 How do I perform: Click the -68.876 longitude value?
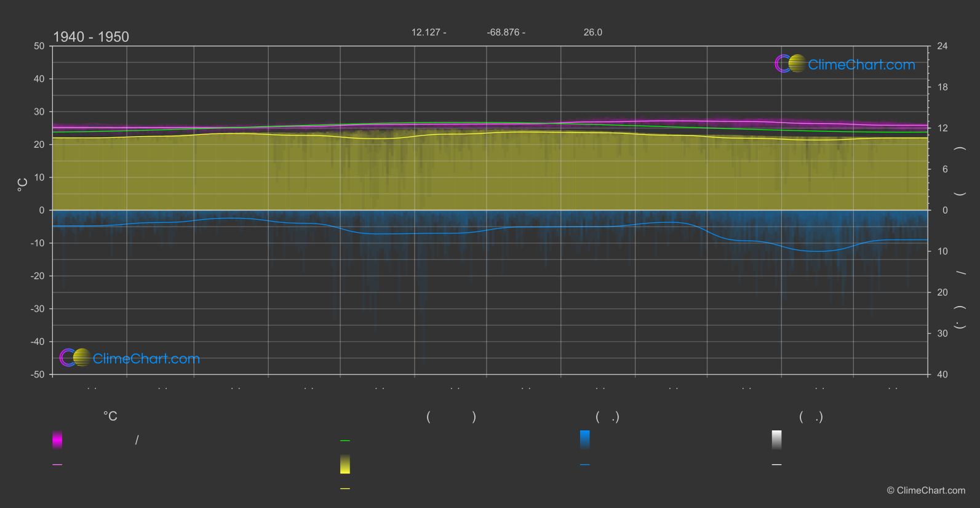(505, 33)
